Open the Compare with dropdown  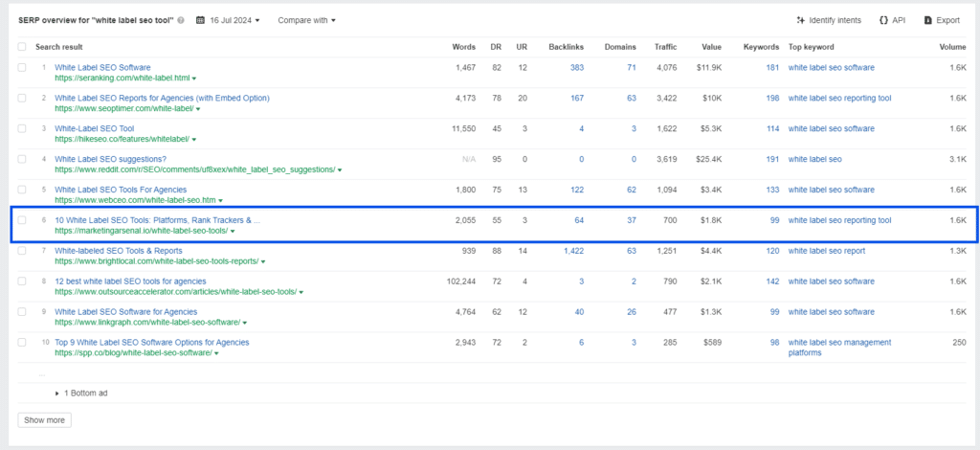(306, 20)
